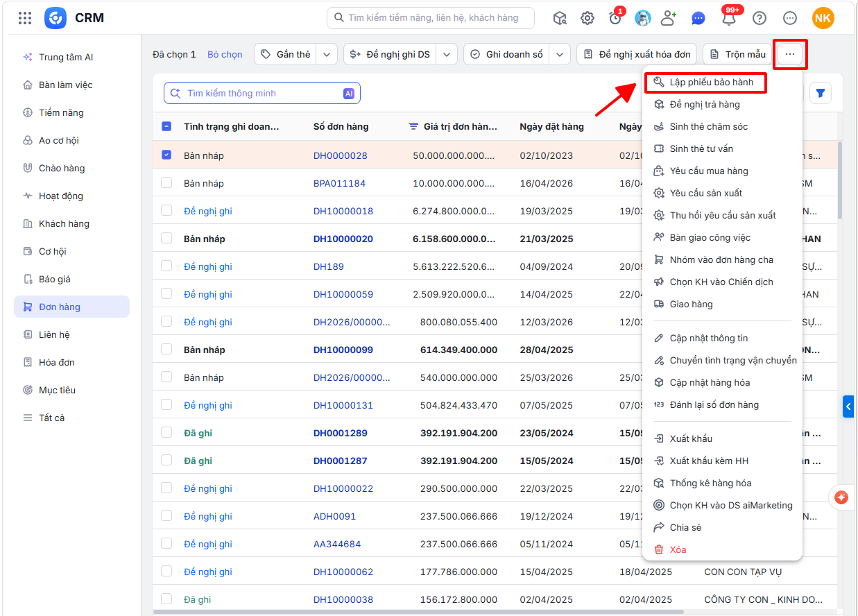The width and height of the screenshot is (858, 616).
Task: Open order link DH10000131
Action: (x=343, y=405)
